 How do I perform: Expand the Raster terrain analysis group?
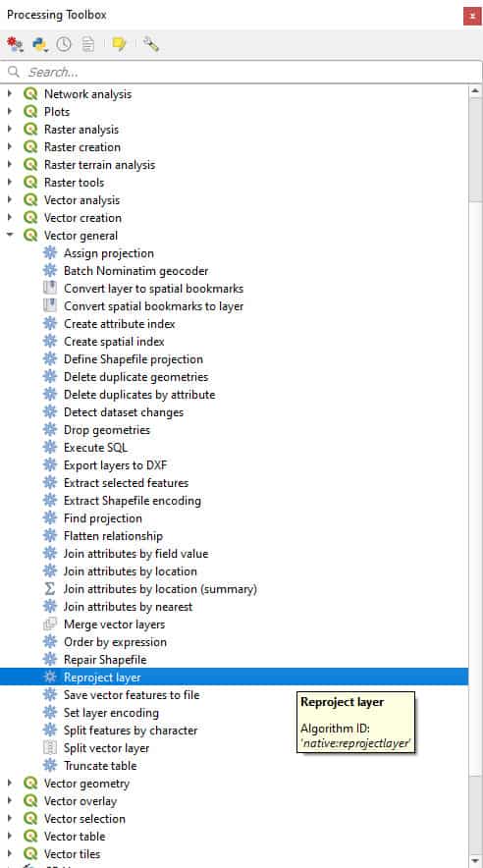pos(10,165)
